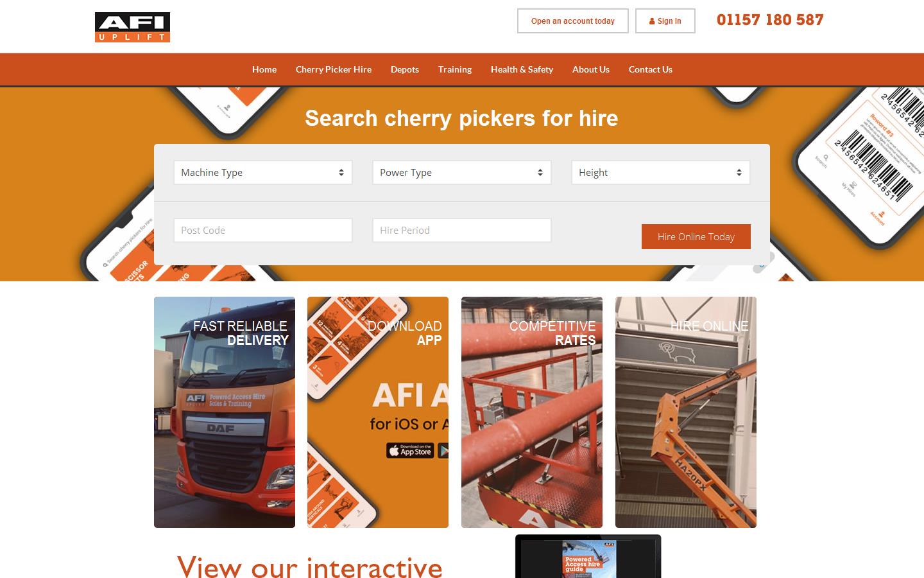Select the Hire Online image tile
The image size is (924, 578).
pyautogui.click(x=686, y=412)
